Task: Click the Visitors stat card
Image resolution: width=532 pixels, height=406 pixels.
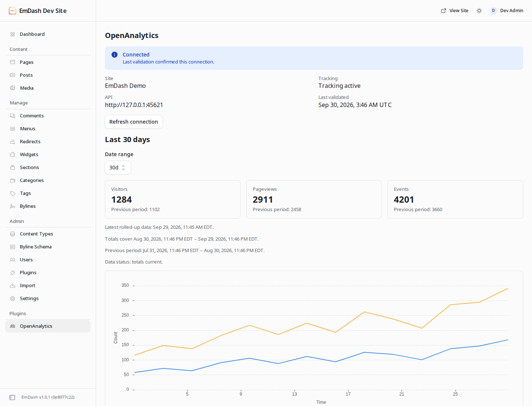Action: (x=173, y=199)
